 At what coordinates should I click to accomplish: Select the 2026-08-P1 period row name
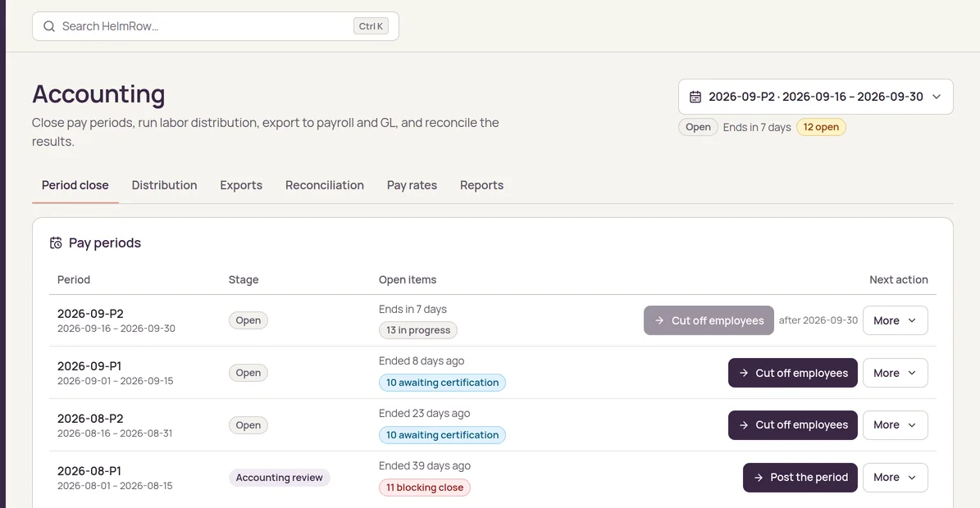(x=89, y=470)
